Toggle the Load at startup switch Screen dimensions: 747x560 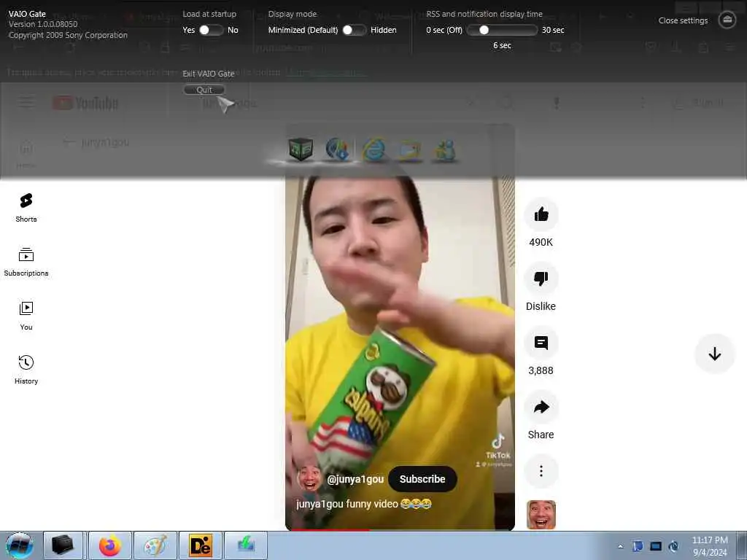(211, 30)
